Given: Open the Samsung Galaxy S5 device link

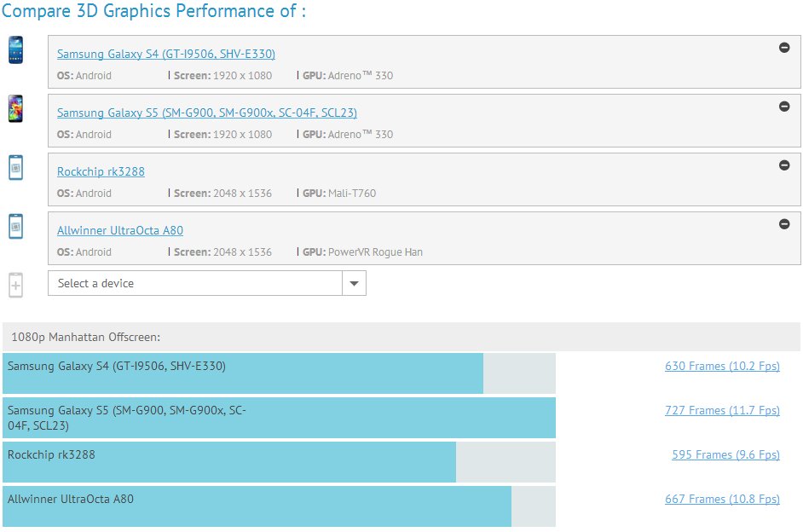Looking at the screenshot, I should tap(207, 113).
